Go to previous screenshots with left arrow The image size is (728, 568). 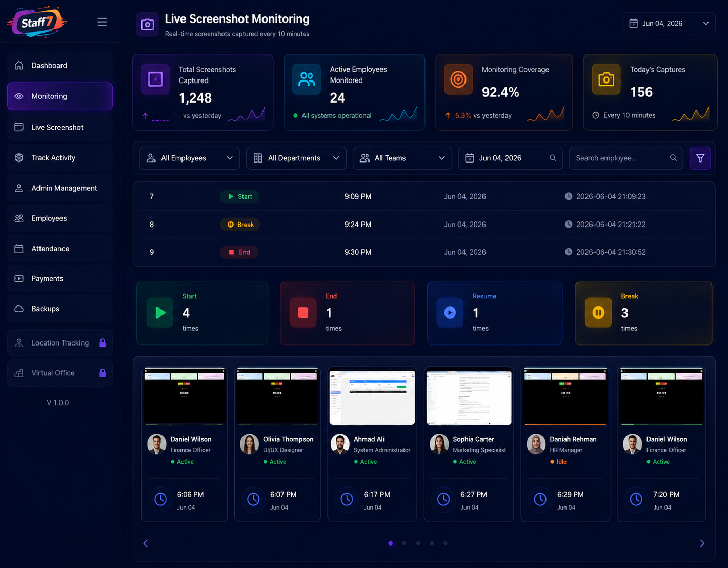coord(146,543)
